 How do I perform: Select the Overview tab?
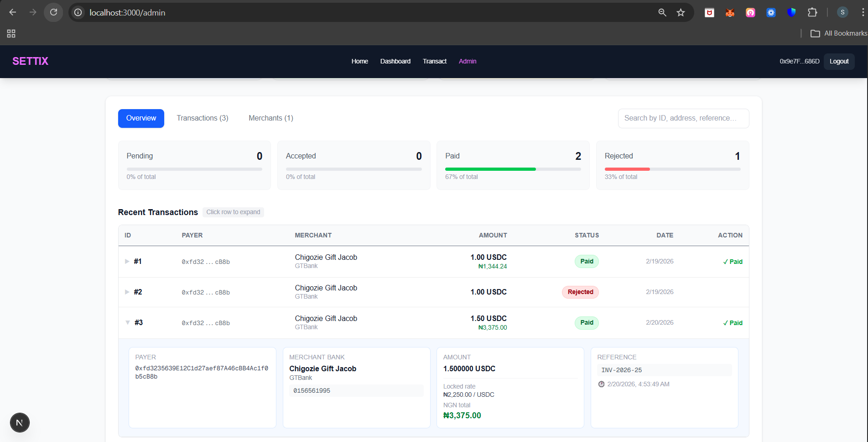(x=141, y=118)
